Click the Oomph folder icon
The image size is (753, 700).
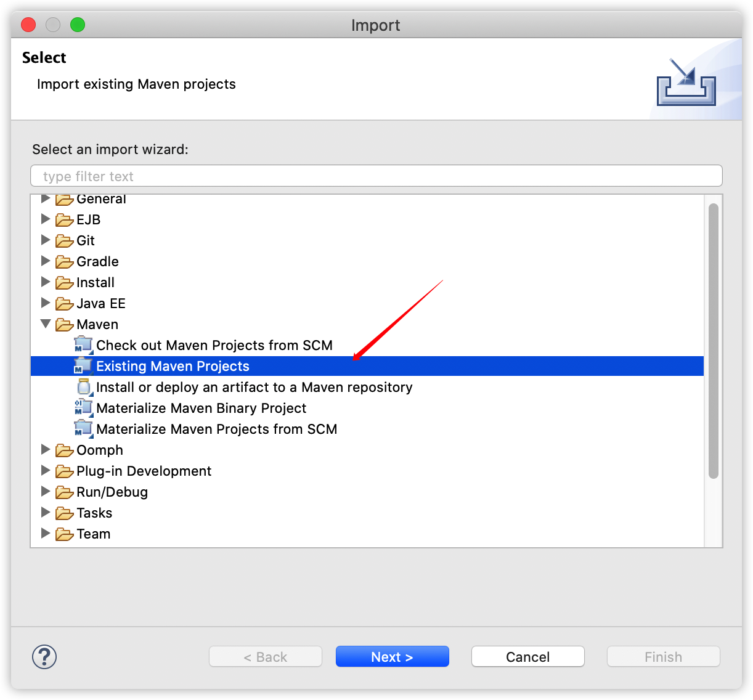click(x=64, y=450)
